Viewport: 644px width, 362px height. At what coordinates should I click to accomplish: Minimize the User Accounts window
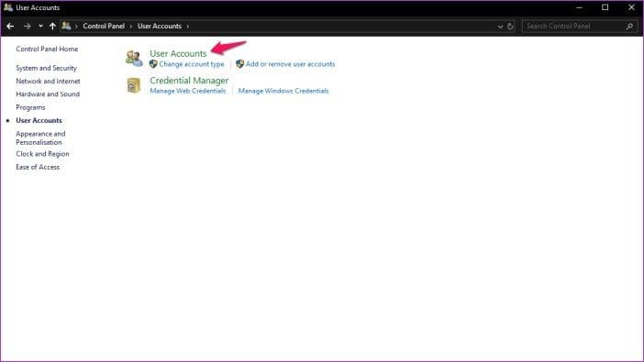tap(579, 7)
